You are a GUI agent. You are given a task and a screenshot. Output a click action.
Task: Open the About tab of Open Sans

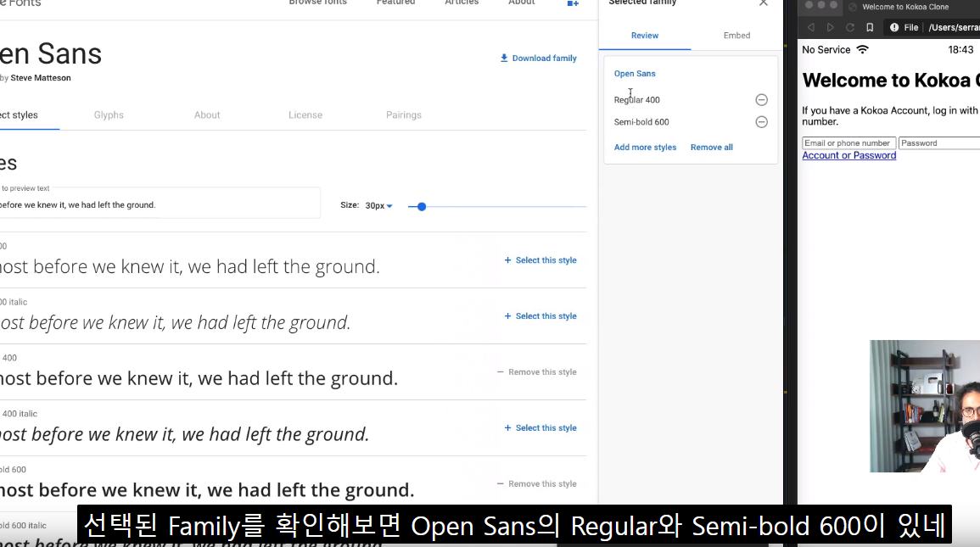207,114
